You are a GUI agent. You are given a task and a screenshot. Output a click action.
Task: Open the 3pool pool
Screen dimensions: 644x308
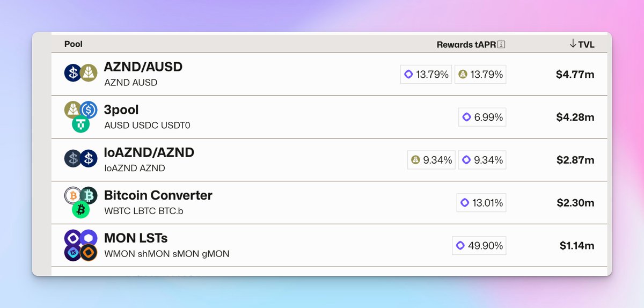(121, 110)
